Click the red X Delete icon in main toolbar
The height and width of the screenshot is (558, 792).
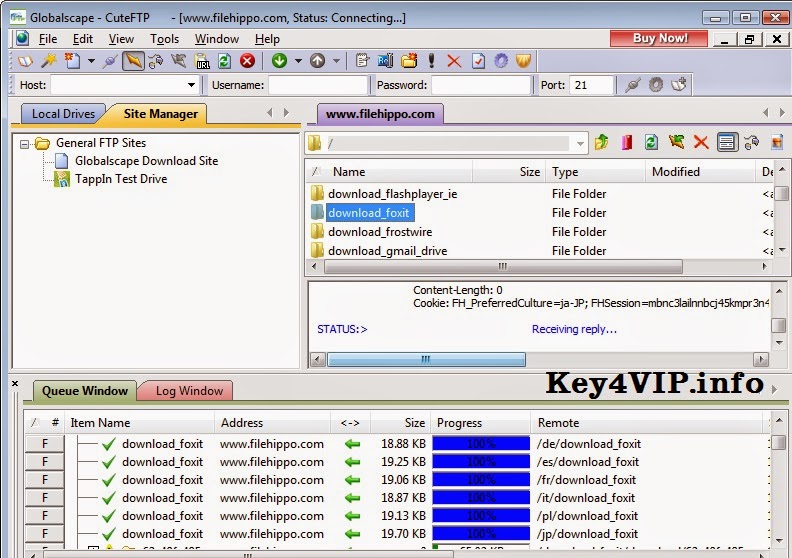(454, 61)
